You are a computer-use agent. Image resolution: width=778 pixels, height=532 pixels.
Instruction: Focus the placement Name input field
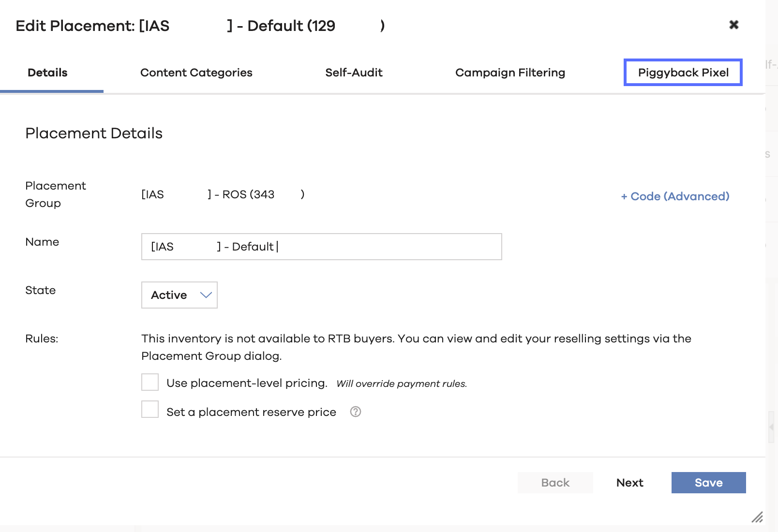coord(322,247)
